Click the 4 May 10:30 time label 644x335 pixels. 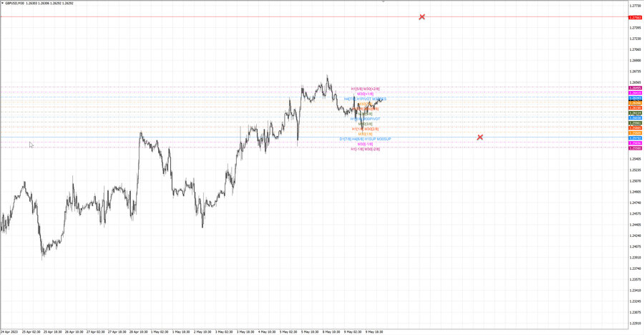(x=267, y=331)
